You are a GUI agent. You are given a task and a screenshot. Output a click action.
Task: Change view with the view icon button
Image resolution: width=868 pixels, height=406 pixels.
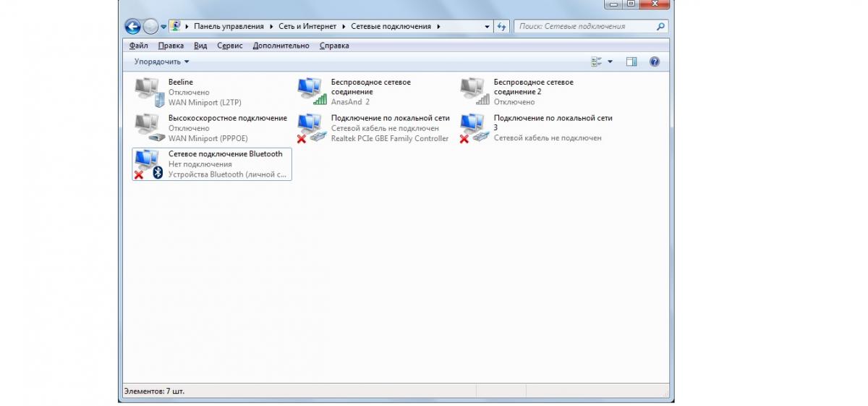click(x=597, y=62)
